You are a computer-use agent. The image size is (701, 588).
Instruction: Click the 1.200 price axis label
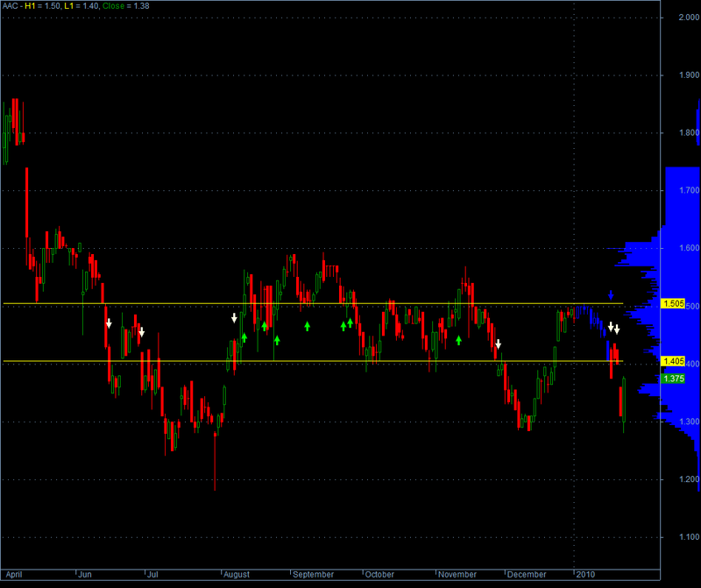689,479
